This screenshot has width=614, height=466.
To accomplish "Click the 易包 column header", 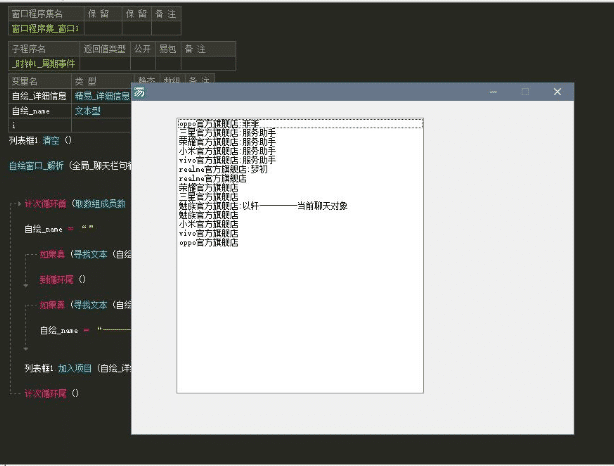I will point(168,49).
